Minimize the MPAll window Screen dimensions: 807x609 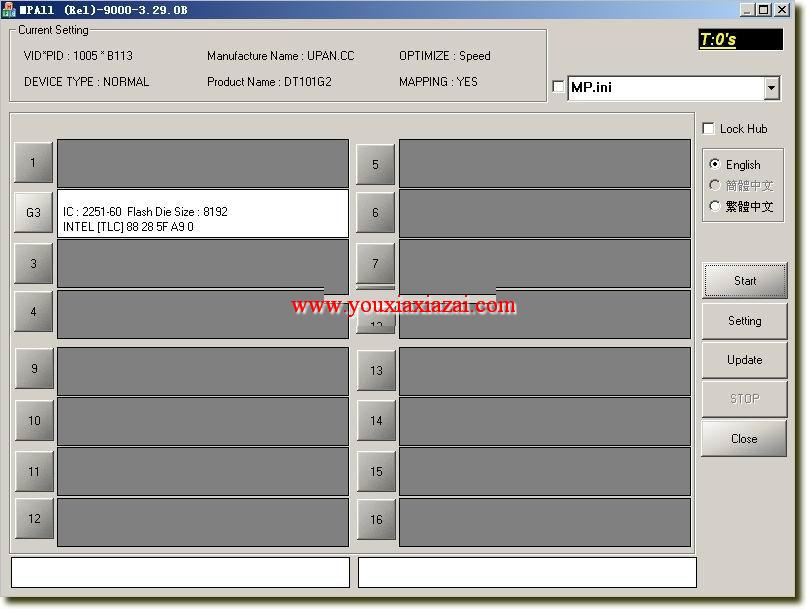click(x=747, y=9)
